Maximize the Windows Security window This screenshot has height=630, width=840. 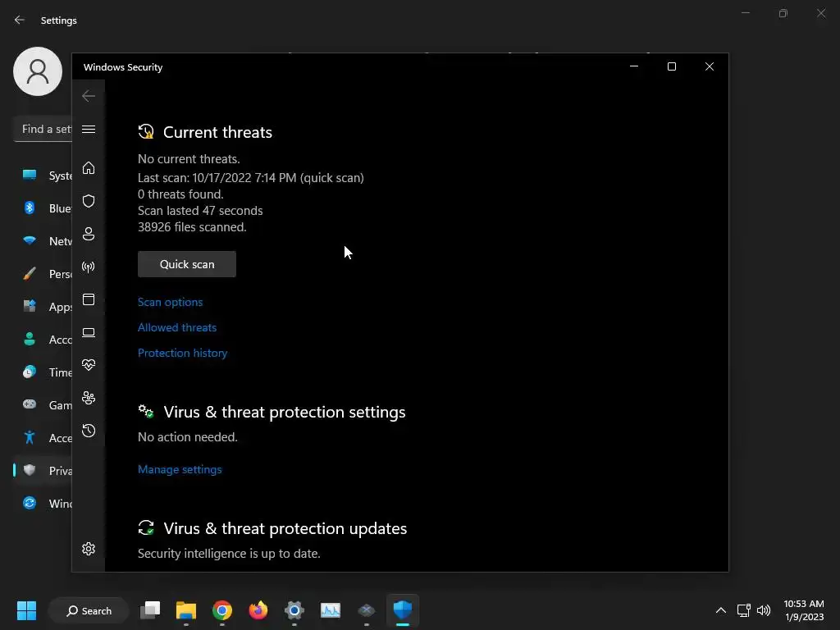tap(672, 66)
